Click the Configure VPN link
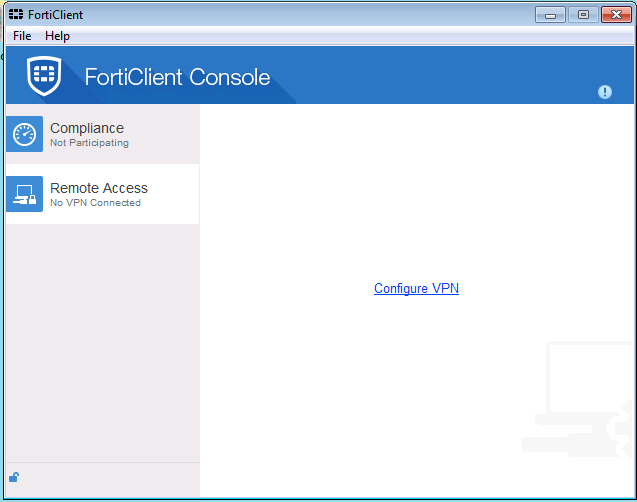Image resolution: width=637 pixels, height=502 pixels. pyautogui.click(x=416, y=288)
